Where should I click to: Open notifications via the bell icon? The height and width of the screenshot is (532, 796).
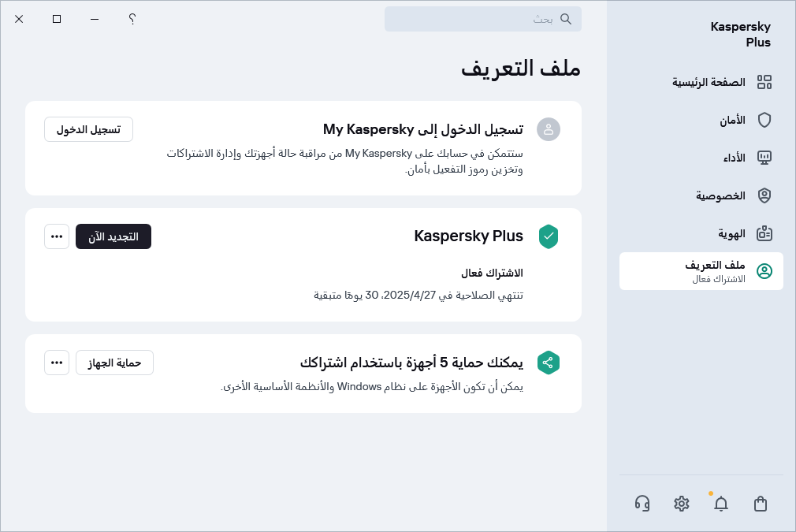(x=721, y=503)
